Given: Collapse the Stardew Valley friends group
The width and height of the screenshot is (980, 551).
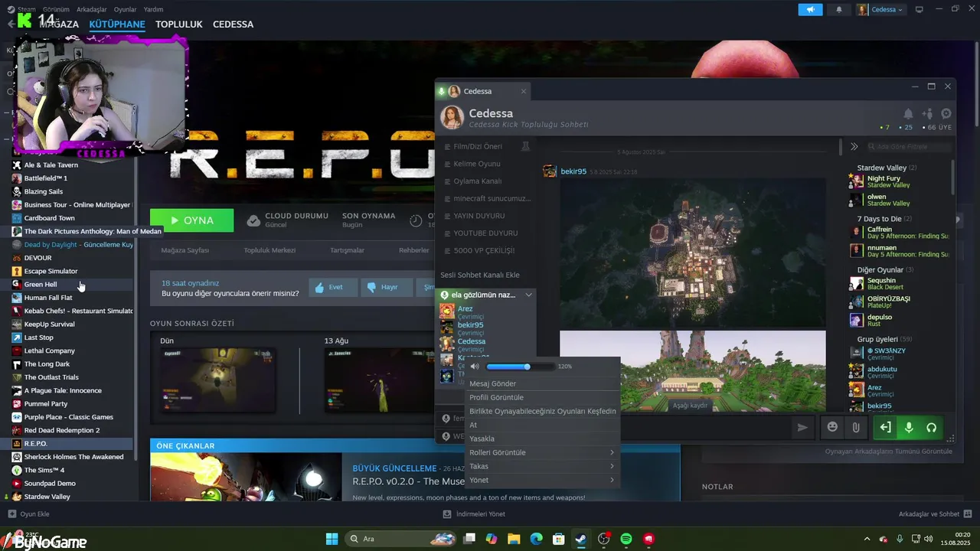Looking at the screenshot, I should click(887, 168).
